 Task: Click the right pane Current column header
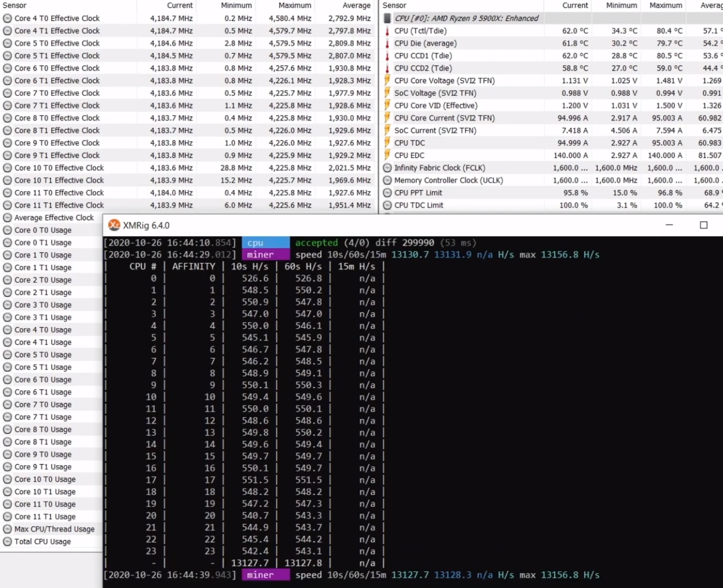(x=568, y=6)
